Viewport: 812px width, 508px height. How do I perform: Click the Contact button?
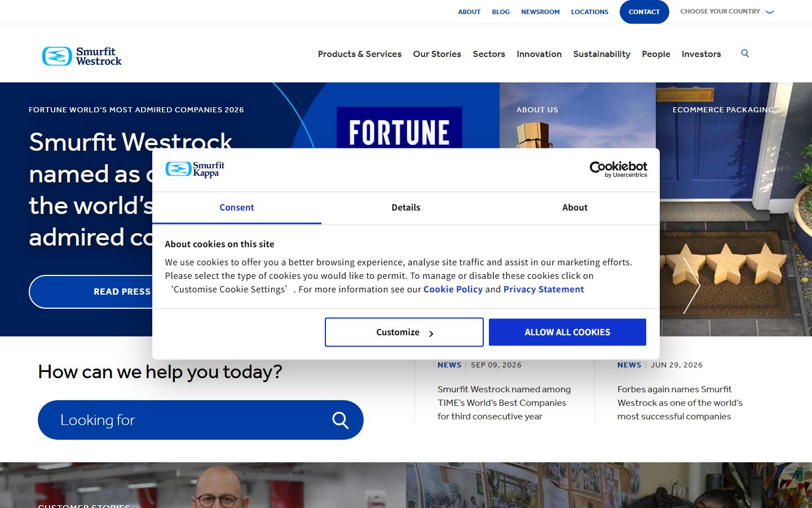point(644,12)
